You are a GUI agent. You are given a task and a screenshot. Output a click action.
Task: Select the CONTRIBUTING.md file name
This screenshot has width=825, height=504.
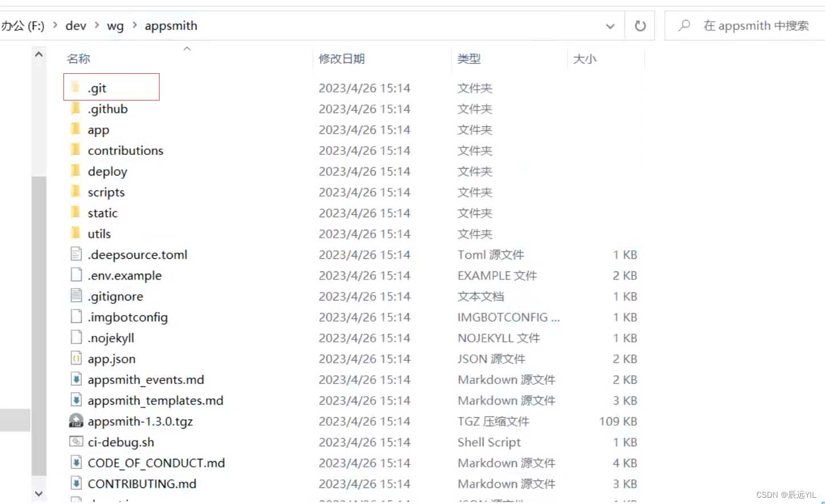click(x=142, y=484)
